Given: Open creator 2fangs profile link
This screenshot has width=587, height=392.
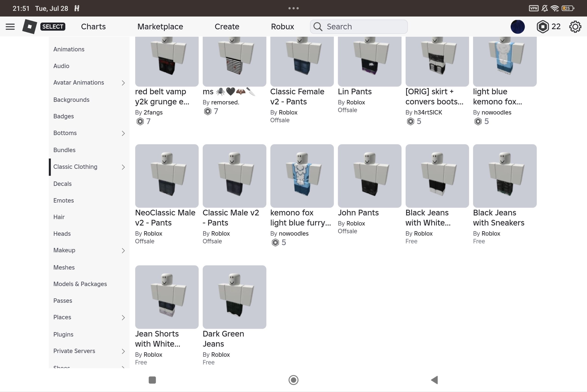Looking at the screenshot, I should pos(153,112).
